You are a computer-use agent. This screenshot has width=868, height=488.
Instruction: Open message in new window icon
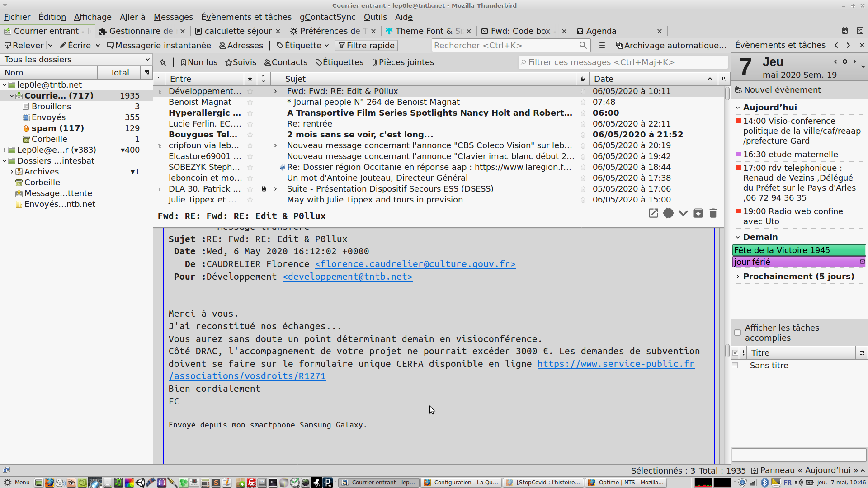[x=653, y=213]
